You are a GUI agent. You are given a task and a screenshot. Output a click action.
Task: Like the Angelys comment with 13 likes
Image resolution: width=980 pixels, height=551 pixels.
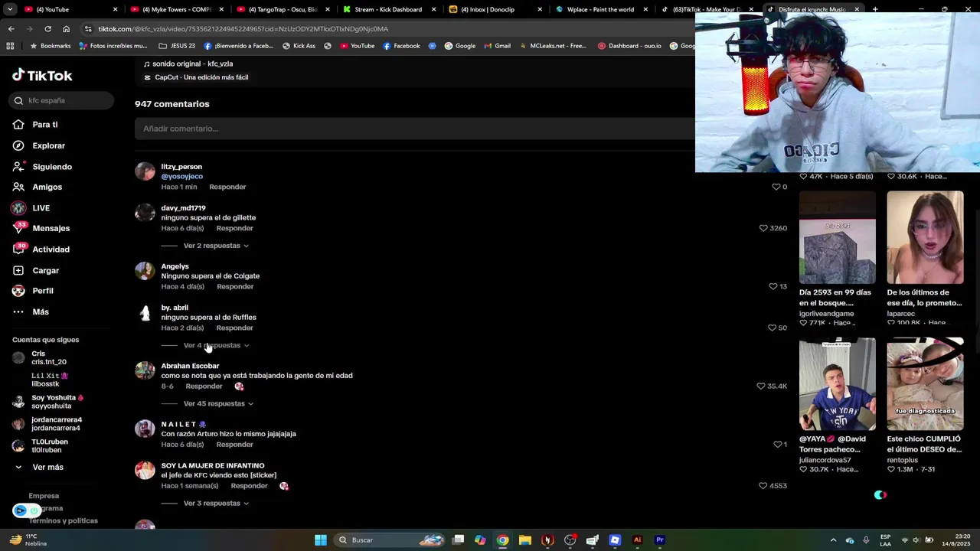tap(773, 286)
